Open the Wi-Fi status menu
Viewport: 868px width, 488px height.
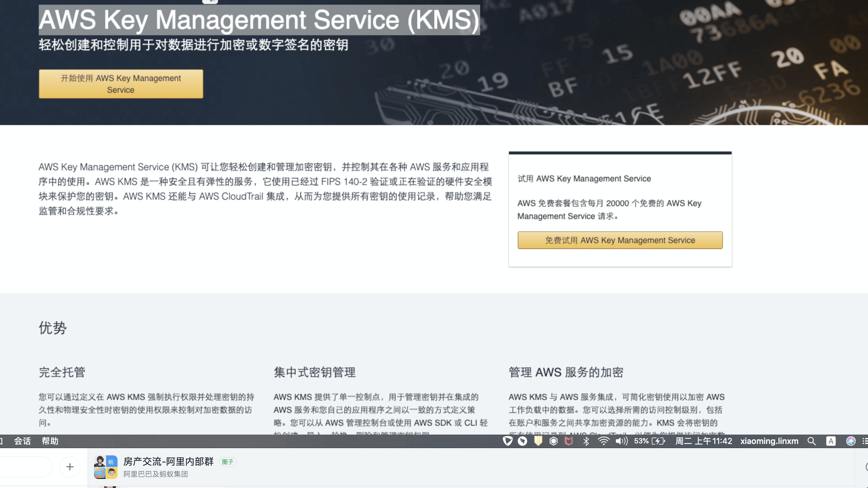coord(604,441)
